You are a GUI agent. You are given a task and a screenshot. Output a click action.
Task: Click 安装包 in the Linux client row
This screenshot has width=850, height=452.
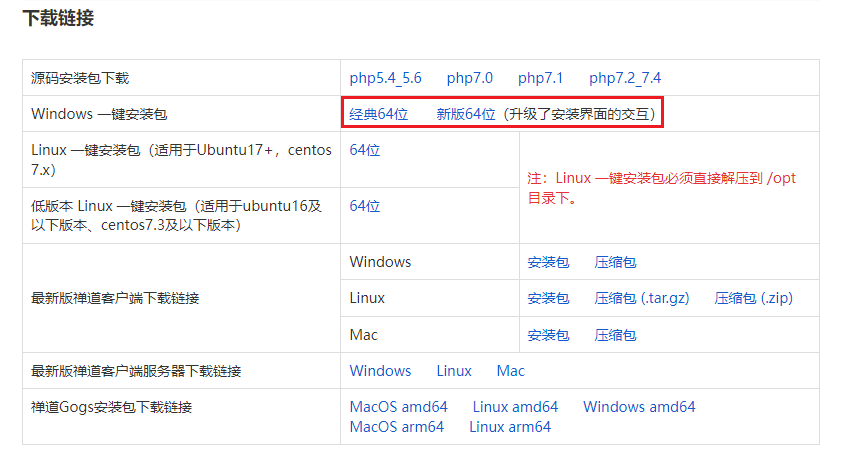point(548,298)
